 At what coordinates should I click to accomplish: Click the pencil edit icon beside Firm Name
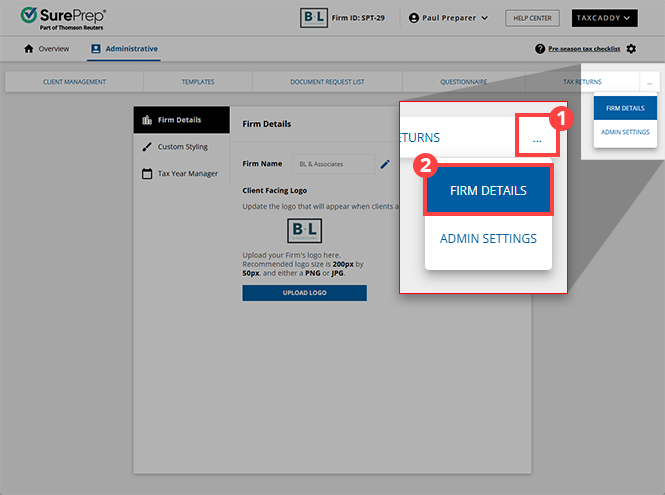tap(384, 163)
